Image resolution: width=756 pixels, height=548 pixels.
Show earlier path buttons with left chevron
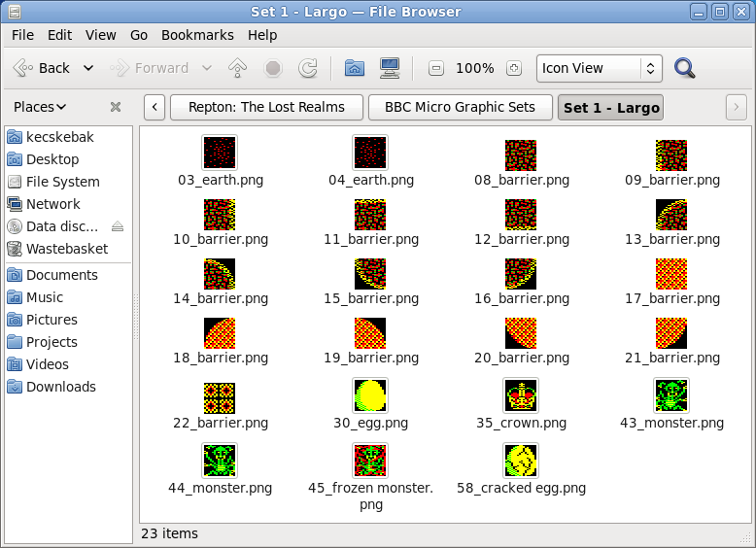click(155, 107)
